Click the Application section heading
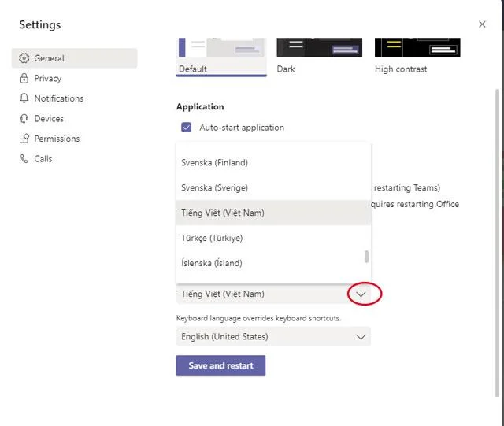504x426 pixels. [200, 107]
